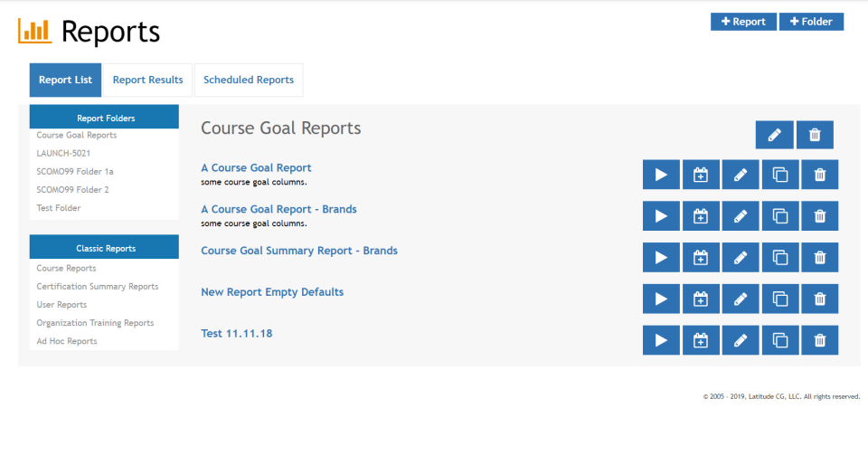Screen dimensions: 868x456
Task: Schedule Course Goal Summary Report - Brands
Action: click(701, 258)
